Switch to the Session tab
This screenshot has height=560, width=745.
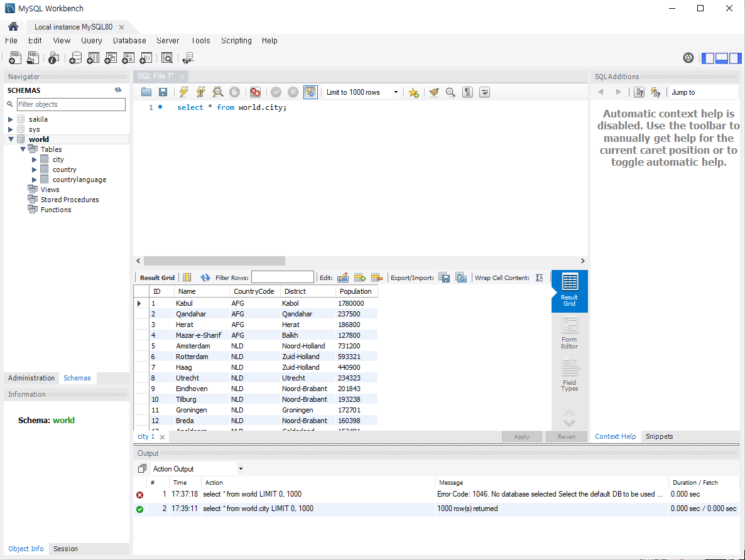point(65,549)
